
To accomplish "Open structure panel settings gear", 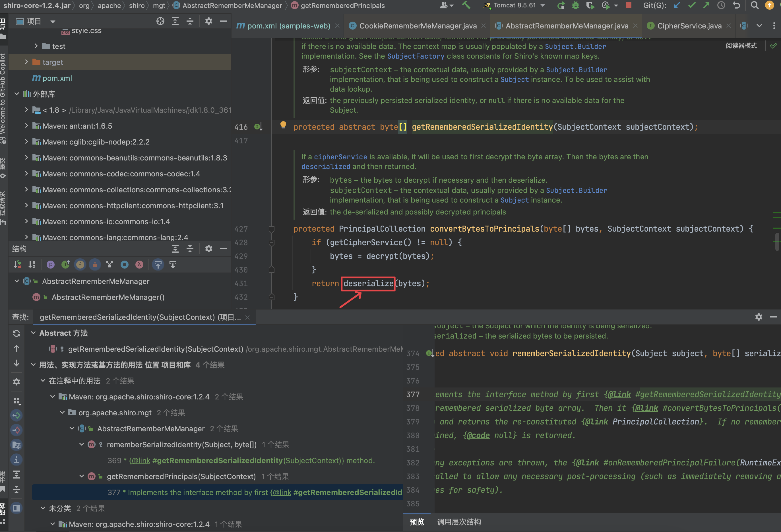I will (x=209, y=249).
